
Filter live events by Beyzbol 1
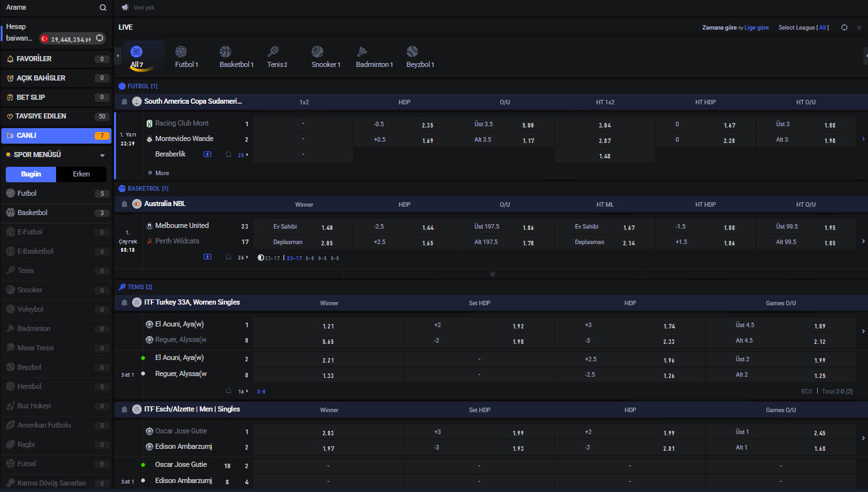pos(420,57)
